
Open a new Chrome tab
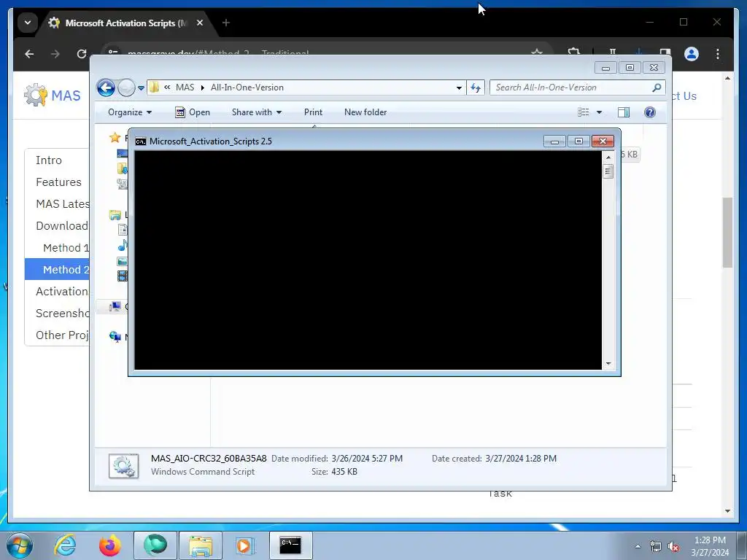click(x=226, y=23)
